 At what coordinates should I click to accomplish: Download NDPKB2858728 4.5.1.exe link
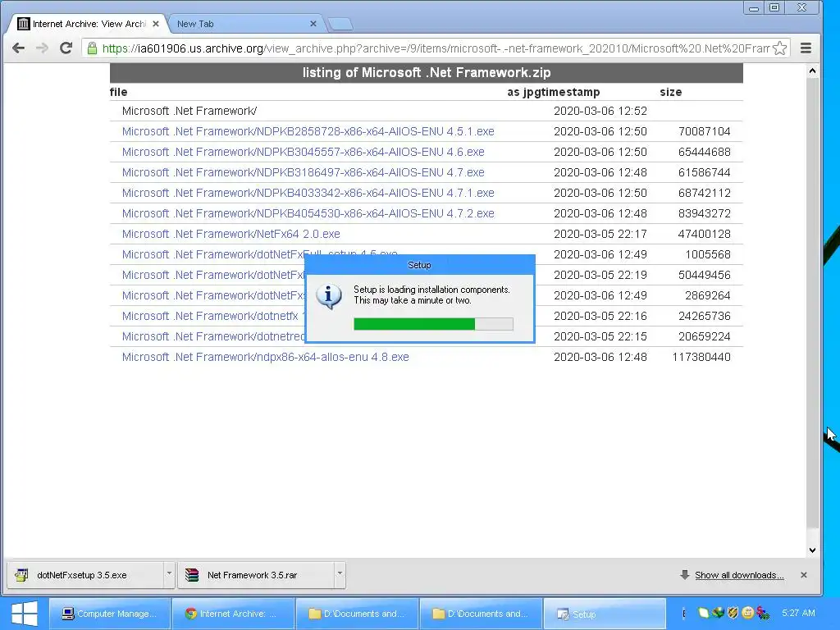[x=308, y=131]
